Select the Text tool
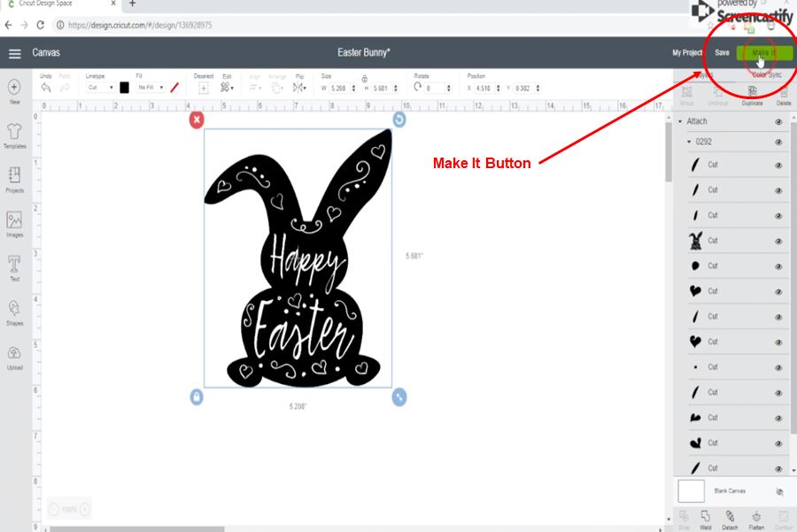797x532 pixels. 14,268
